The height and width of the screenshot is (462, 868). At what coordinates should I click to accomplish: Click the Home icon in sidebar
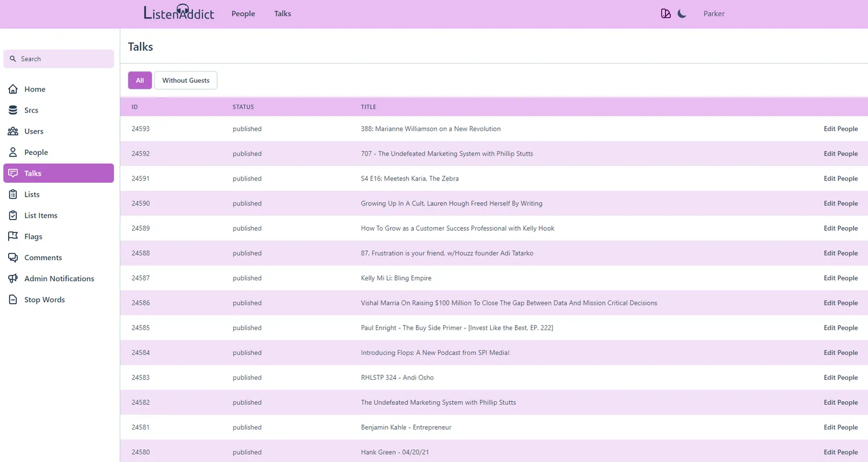coord(13,89)
